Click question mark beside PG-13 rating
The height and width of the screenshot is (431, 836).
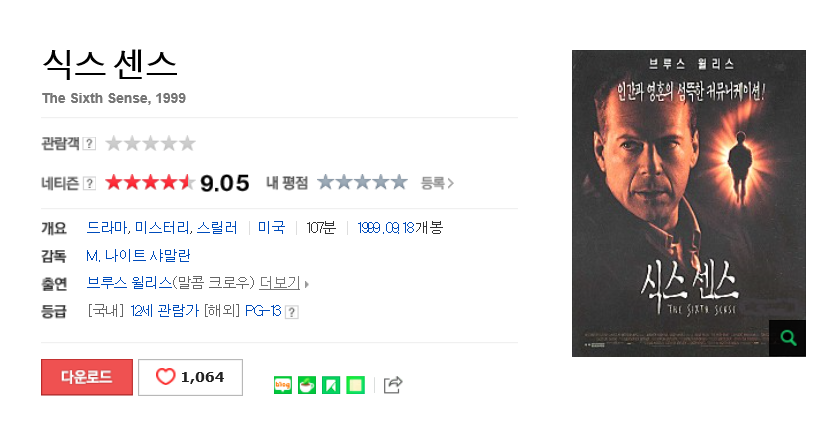click(292, 312)
